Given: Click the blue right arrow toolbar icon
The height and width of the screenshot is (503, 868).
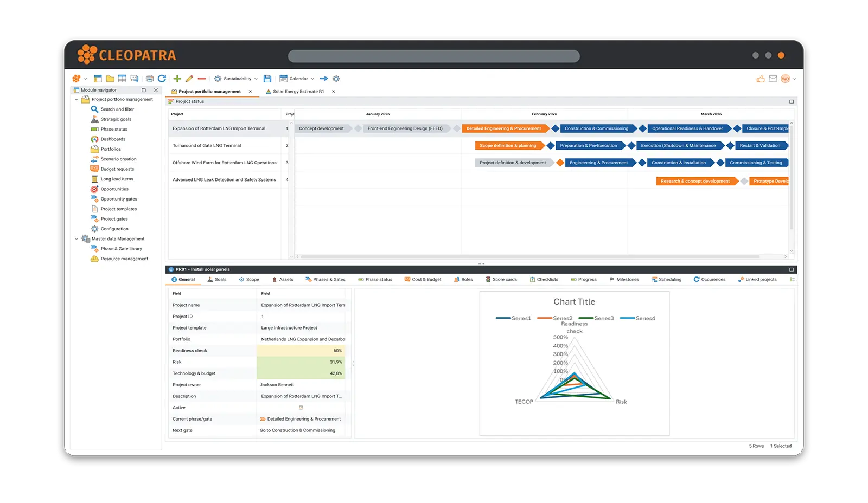Looking at the screenshot, I should (x=324, y=79).
